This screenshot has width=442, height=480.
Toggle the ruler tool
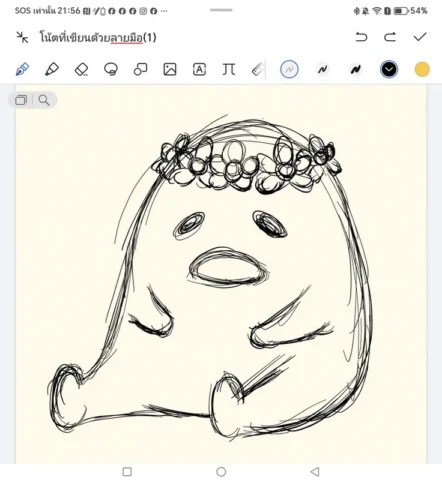pos(258,69)
